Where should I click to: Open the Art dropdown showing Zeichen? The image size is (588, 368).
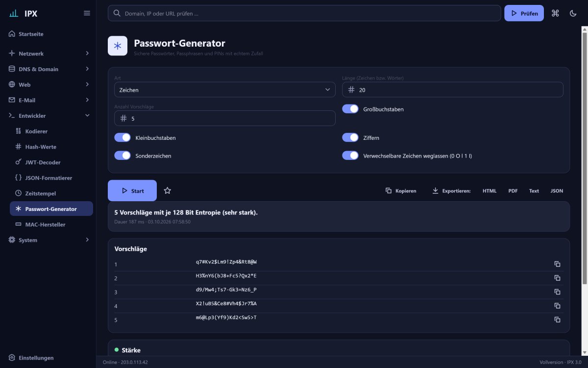pos(225,90)
